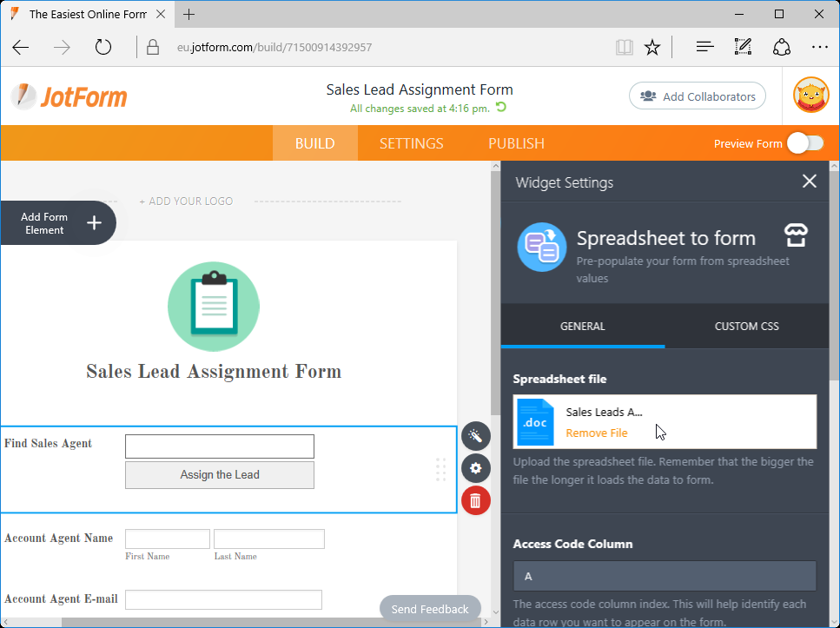Open the SETTINGS tab

click(411, 143)
